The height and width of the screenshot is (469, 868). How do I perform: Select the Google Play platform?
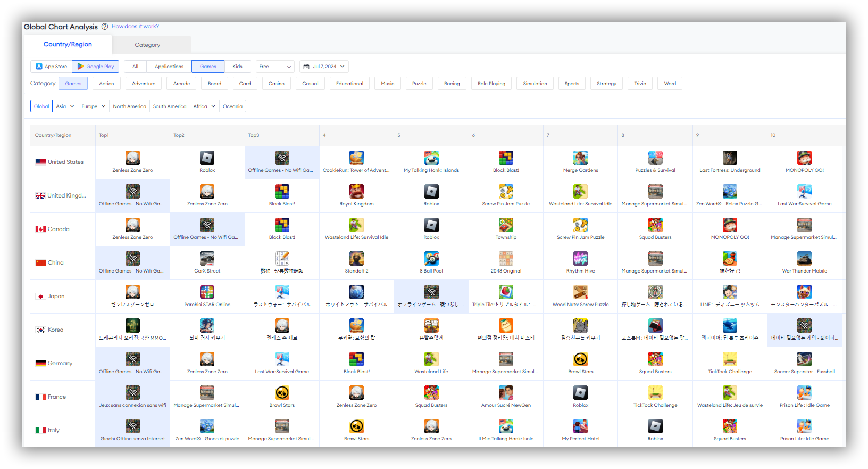(x=96, y=67)
